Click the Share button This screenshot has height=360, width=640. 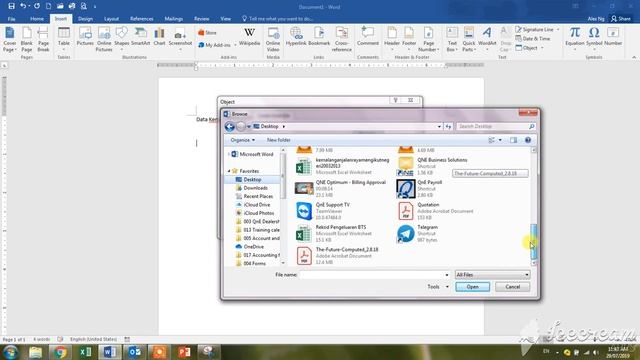coord(620,19)
